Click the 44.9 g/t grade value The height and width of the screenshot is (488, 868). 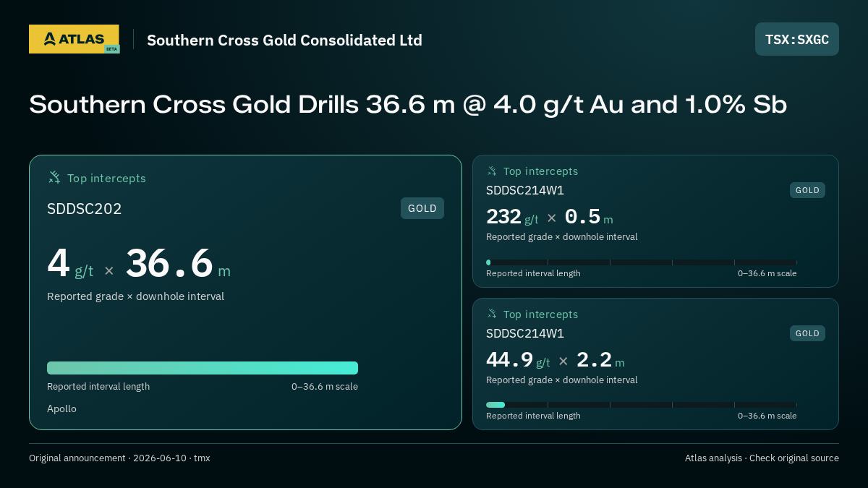518,360
